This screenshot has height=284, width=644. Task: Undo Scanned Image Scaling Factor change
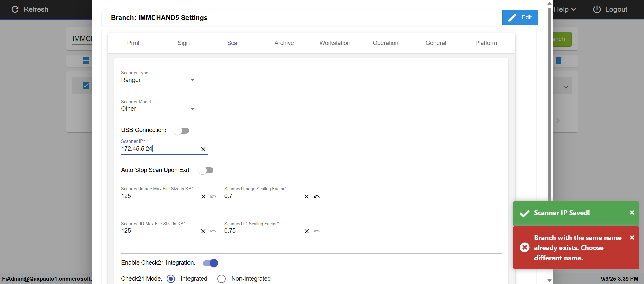pos(317,196)
